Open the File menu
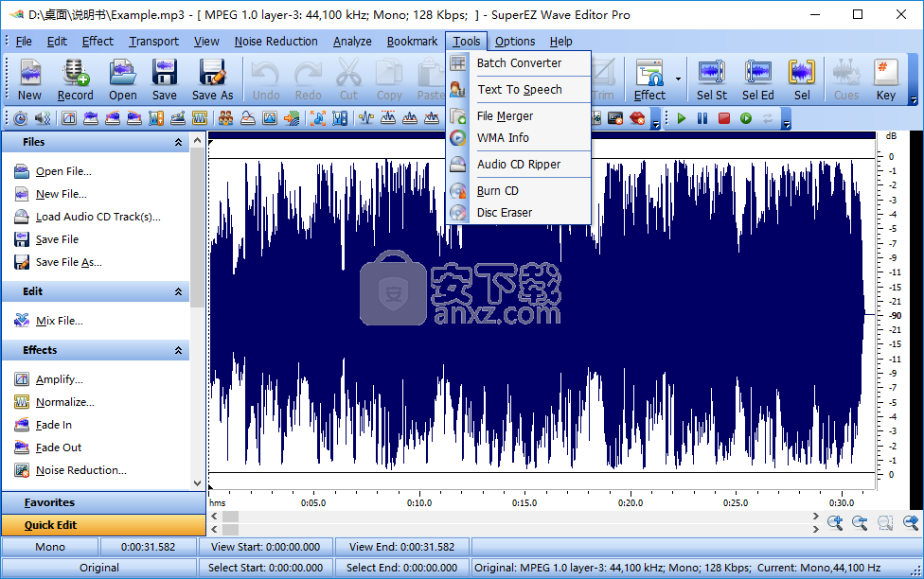 coord(24,42)
